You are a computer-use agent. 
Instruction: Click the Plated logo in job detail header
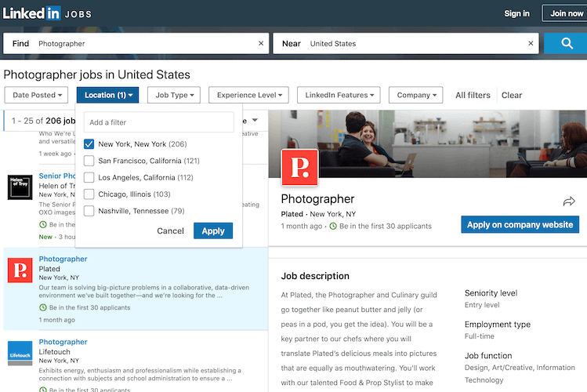pos(300,167)
